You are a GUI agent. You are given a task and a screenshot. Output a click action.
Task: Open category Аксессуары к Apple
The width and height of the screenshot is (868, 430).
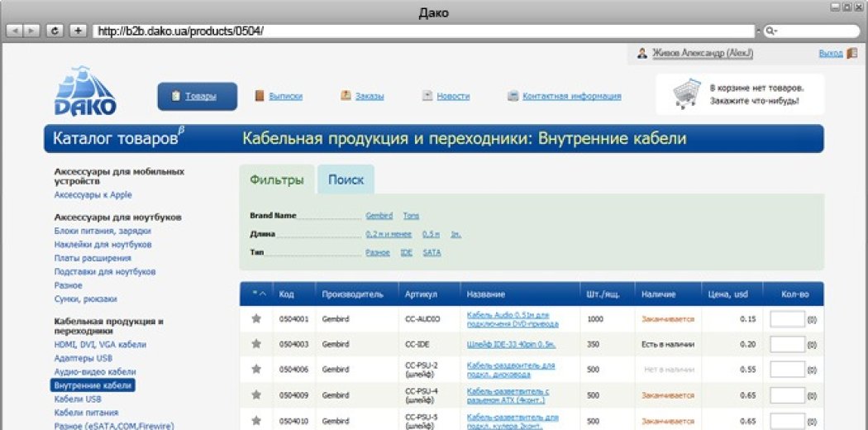93,195
